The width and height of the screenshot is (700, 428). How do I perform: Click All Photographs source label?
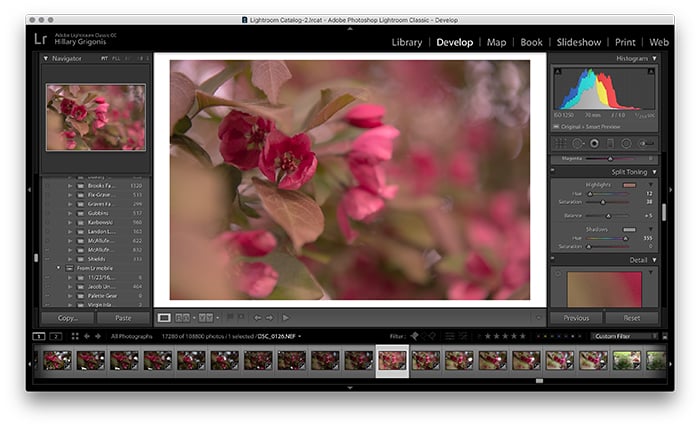pos(131,336)
